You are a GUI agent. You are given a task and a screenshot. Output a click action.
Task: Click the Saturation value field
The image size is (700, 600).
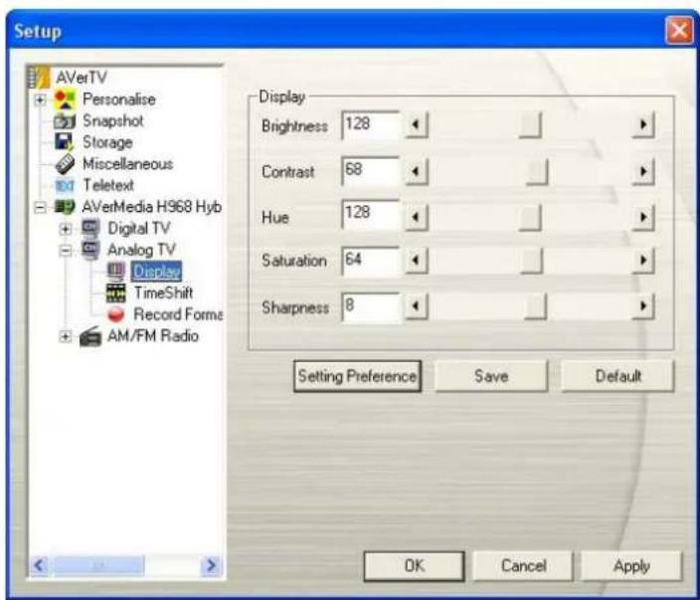coord(371,262)
